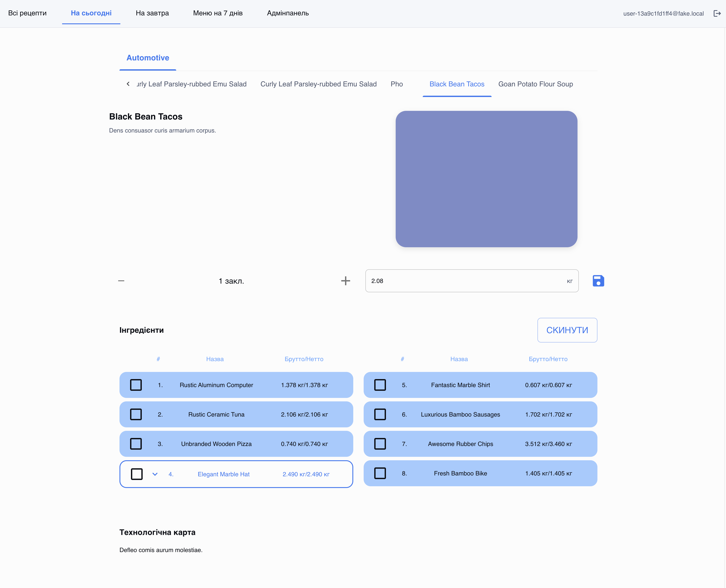The image size is (726, 588).
Task: Click the weight value 3.512 кг/3.460 кг
Action: (x=548, y=444)
